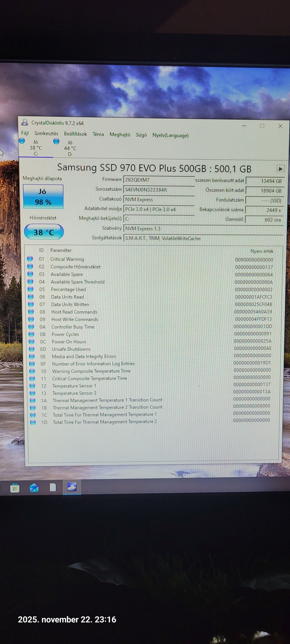Click the Firmware field 2B2QEXM7
Image resolution: width=290 pixels, height=644 pixels.
[x=159, y=180]
